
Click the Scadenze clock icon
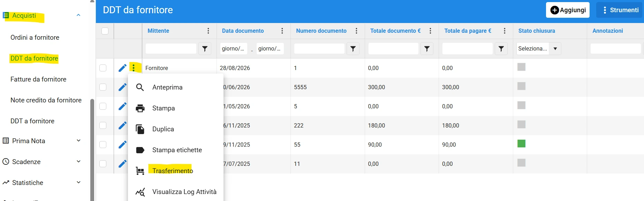click(6, 162)
